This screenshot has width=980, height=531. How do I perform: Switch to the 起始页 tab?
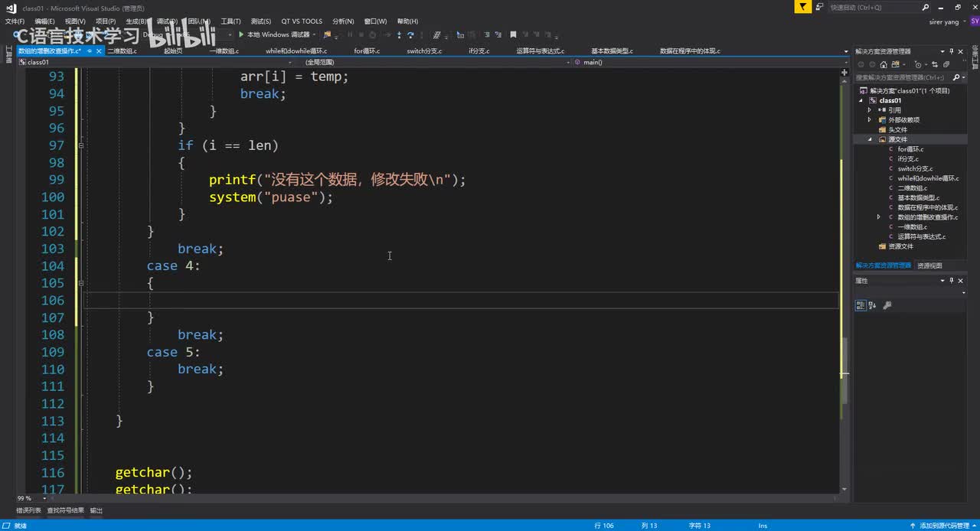click(x=173, y=51)
